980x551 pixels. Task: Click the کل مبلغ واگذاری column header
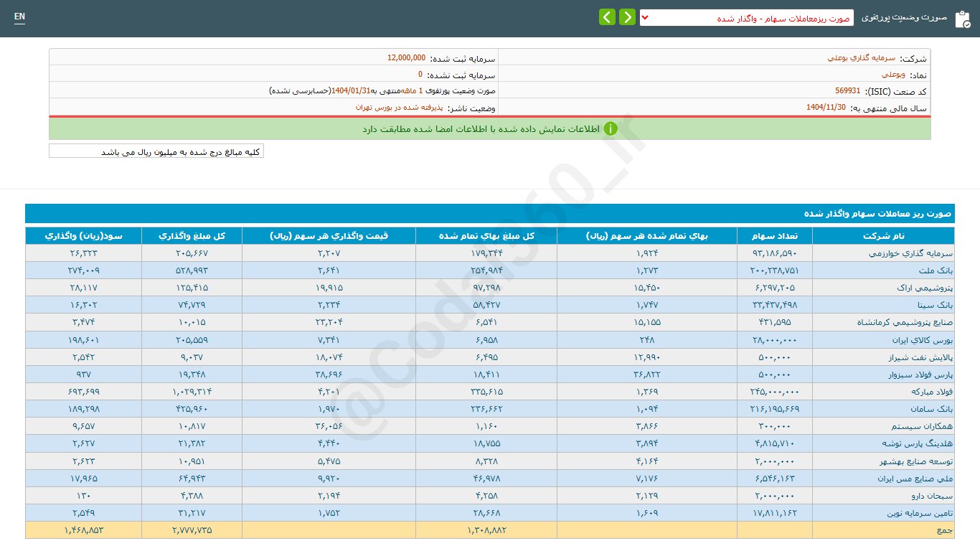(192, 236)
